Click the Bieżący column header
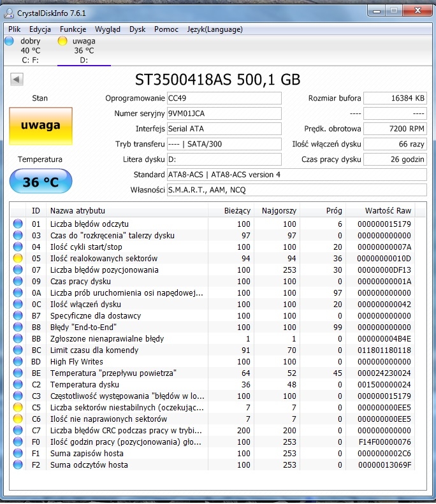Viewport: 436px width, 504px height. [231, 211]
